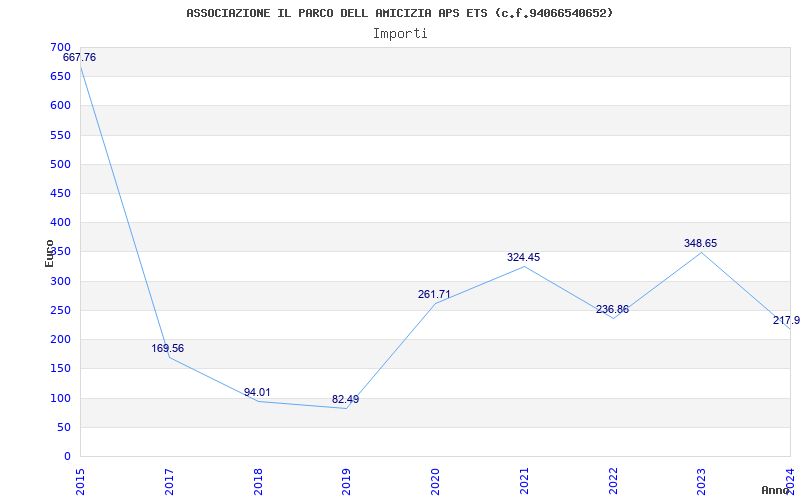Click the 667.76 data point label
Viewport: 800px width, 500px height.
click(x=79, y=58)
